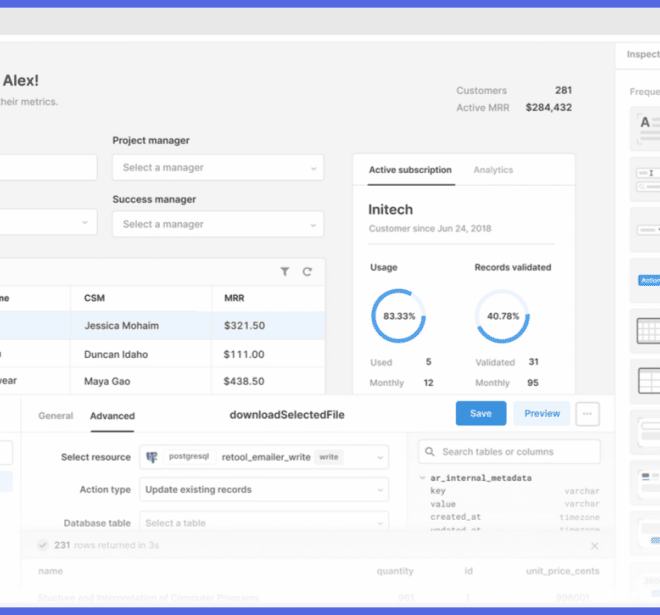This screenshot has height=615, width=660.
Task: Click the Preview button
Action: coord(542,413)
